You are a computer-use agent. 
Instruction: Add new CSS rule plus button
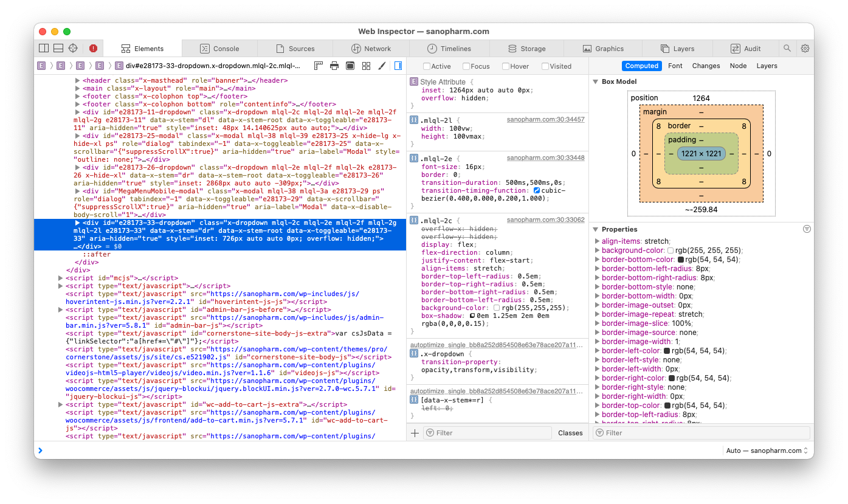415,433
